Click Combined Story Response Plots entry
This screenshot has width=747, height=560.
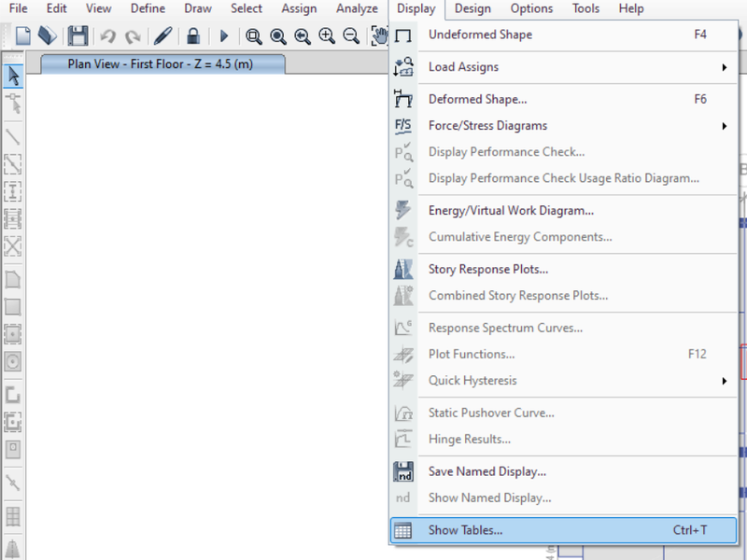point(564,295)
